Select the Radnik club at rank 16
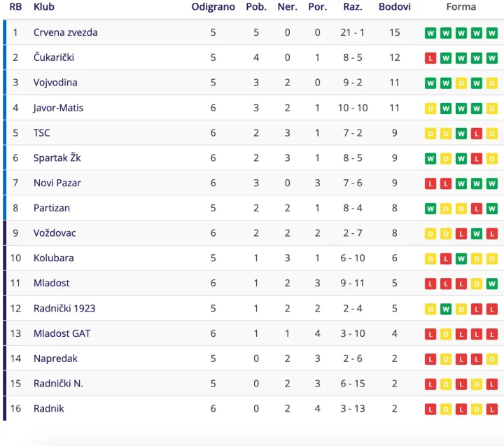The height and width of the screenshot is (446, 504). 49,409
